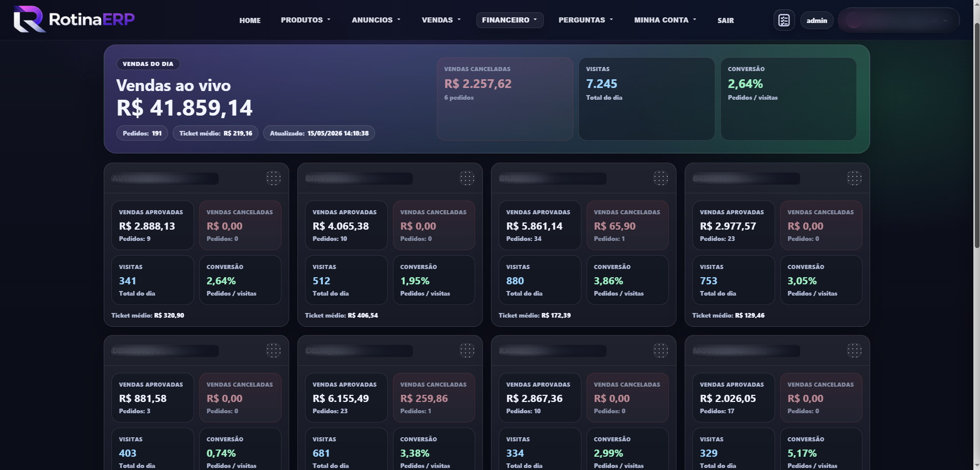The height and width of the screenshot is (470, 980).
Task: Click approved sales value R$ 4.065,38
Action: tap(341, 226)
